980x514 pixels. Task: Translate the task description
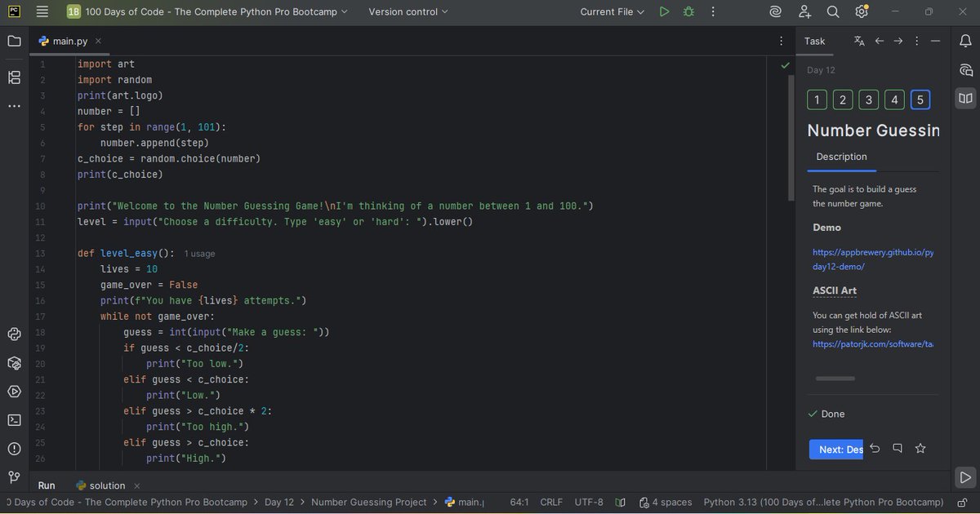click(859, 41)
